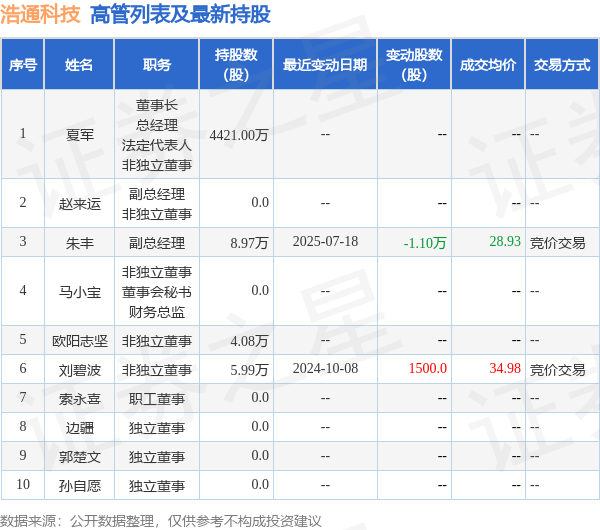Click the name 赵来运
Screen dimensions: 600x530
pos(80,204)
